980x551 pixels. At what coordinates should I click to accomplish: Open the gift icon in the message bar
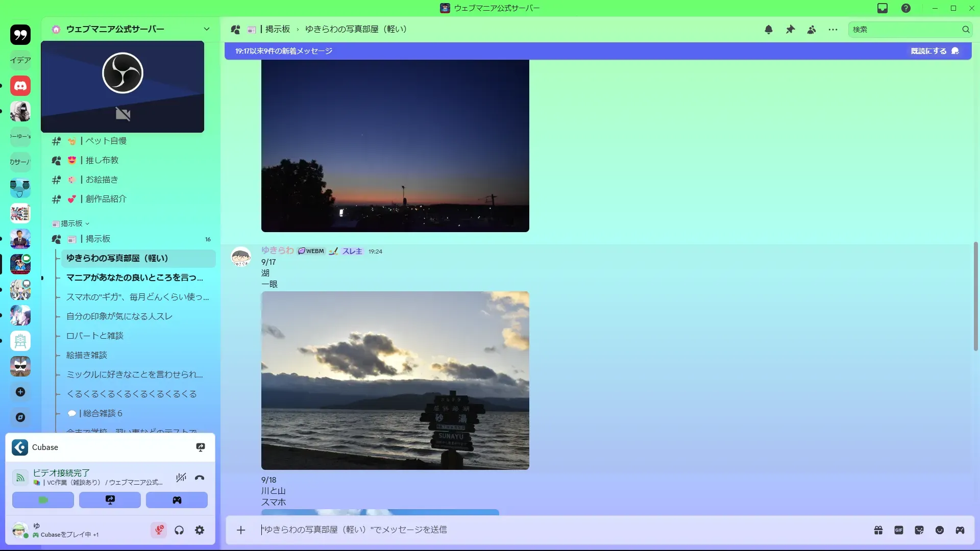tap(878, 530)
